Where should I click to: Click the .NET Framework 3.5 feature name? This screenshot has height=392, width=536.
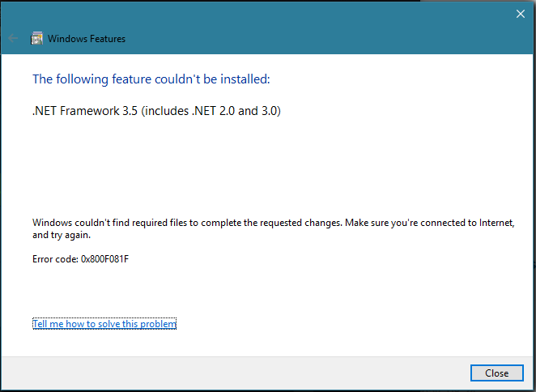coord(156,111)
